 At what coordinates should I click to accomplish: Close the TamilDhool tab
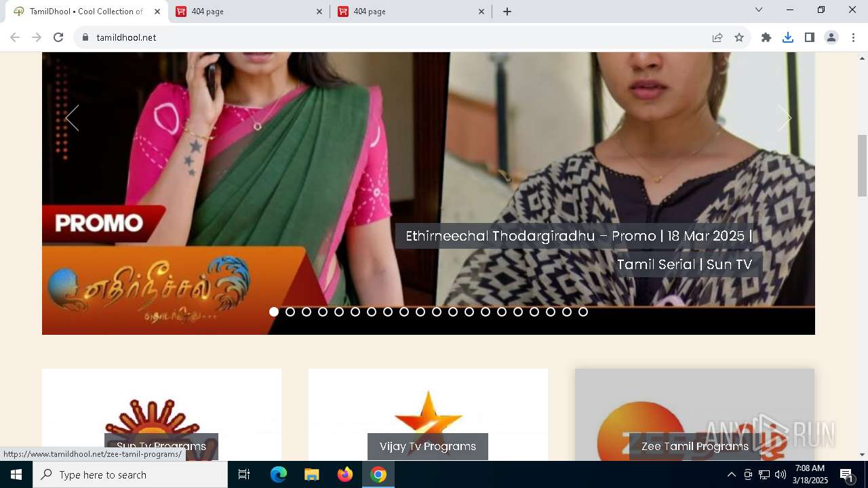(157, 12)
